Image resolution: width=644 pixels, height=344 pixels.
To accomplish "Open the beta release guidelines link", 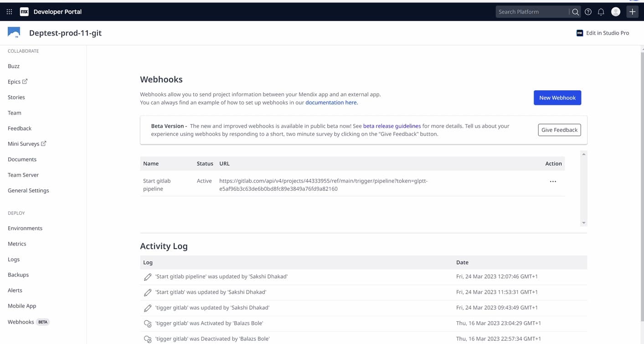I will (x=392, y=126).
